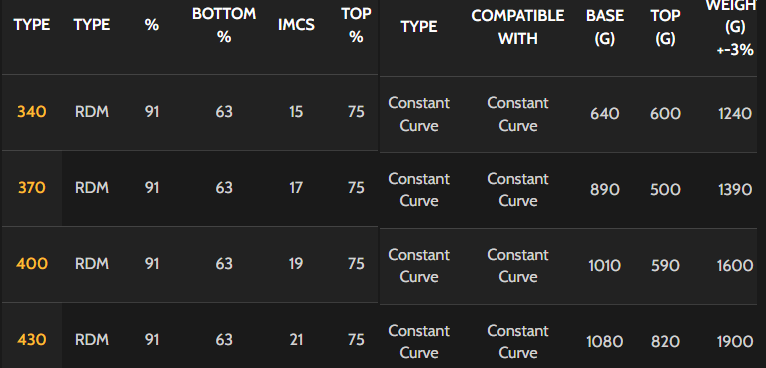Open the orange 340 type link
Screen dimensions: 766x368
click(x=32, y=112)
